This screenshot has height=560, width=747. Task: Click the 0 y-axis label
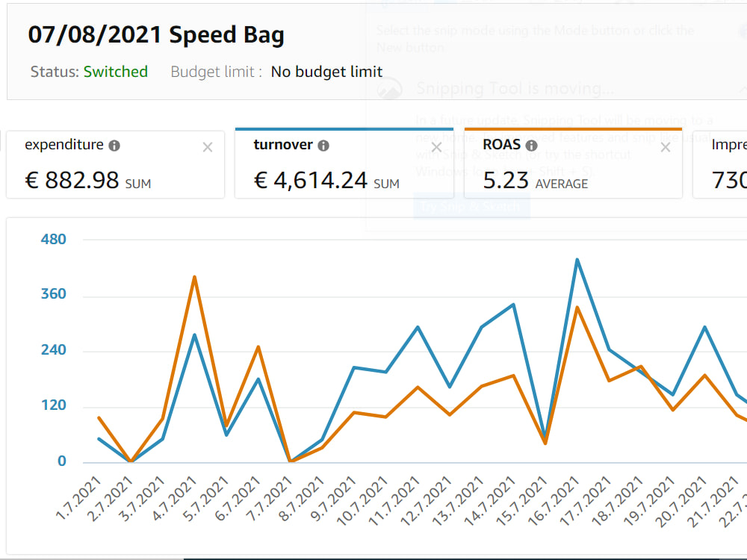pos(62,461)
